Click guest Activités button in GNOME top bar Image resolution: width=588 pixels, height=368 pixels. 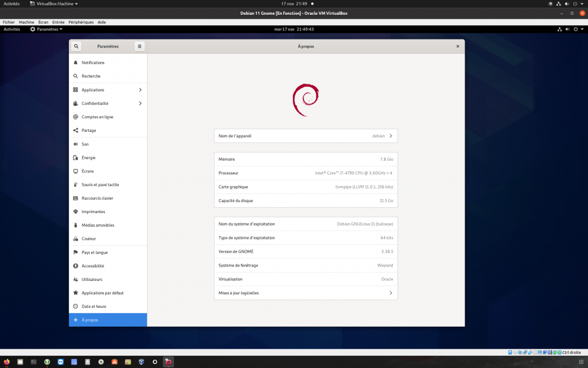pyautogui.click(x=12, y=29)
